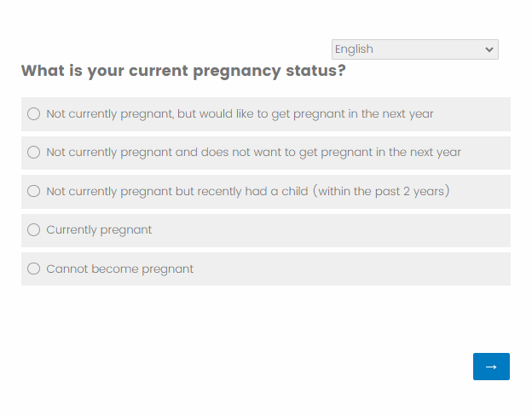Click the blue next arrow button

point(491,367)
